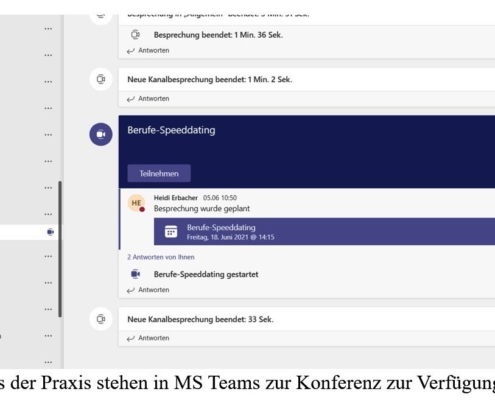Viewport: 495px width, 400px height.
Task: Click the sidebar vertical scrollbar
Action: click(60, 249)
